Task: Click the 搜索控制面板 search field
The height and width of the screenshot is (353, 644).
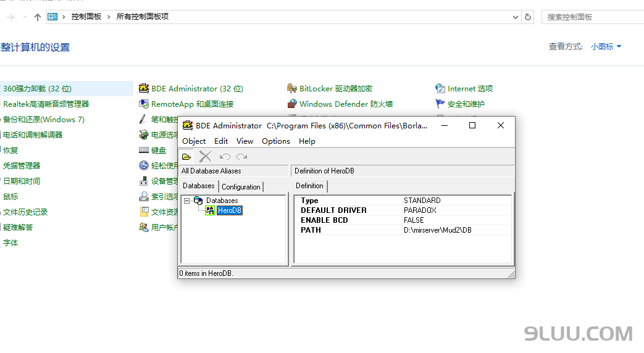Action: [x=593, y=17]
